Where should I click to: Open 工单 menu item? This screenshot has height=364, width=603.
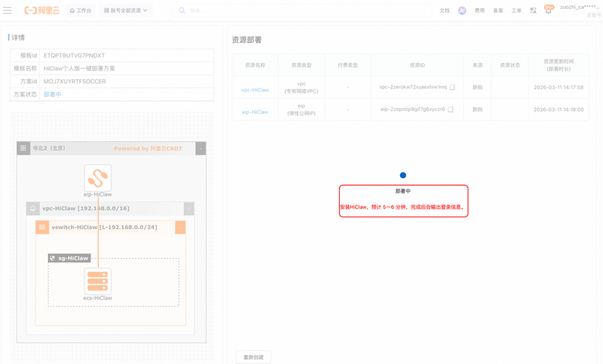(x=517, y=10)
